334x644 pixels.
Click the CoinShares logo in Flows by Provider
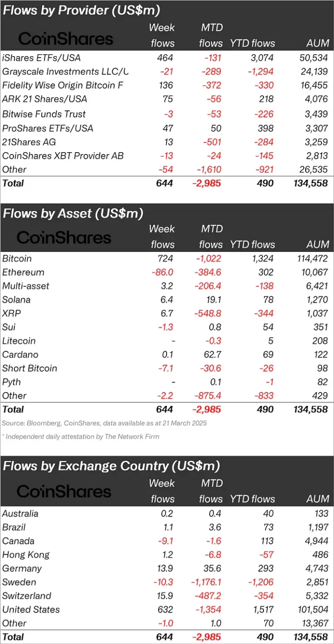click(66, 39)
